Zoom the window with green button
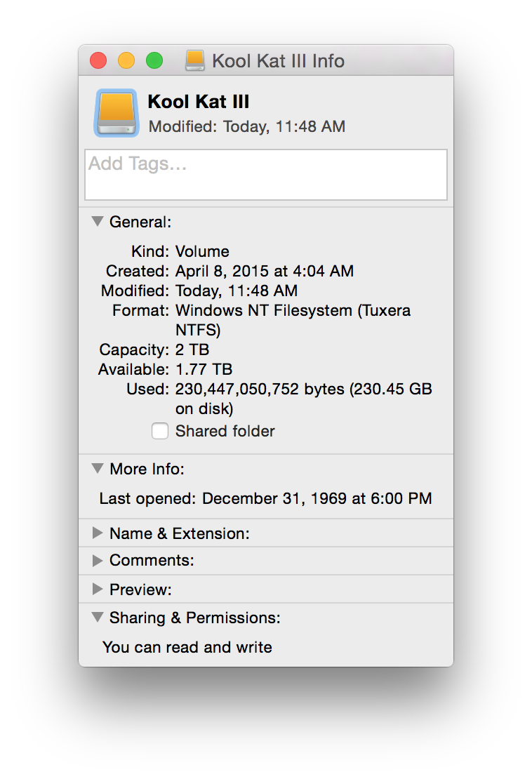 pyautogui.click(x=154, y=60)
